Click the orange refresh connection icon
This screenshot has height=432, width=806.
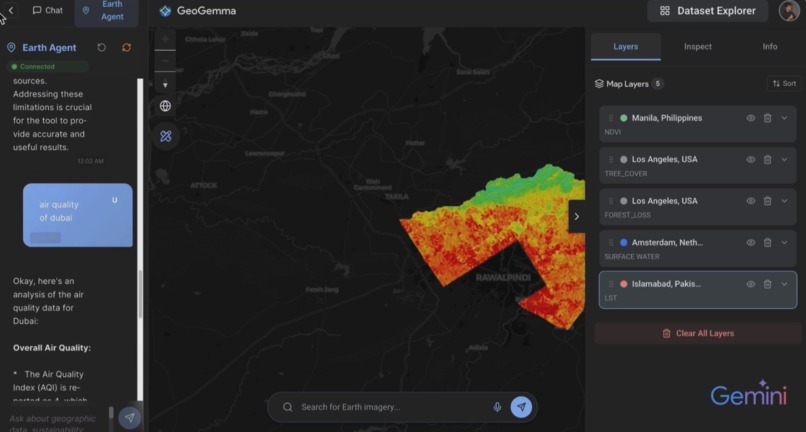click(x=126, y=47)
